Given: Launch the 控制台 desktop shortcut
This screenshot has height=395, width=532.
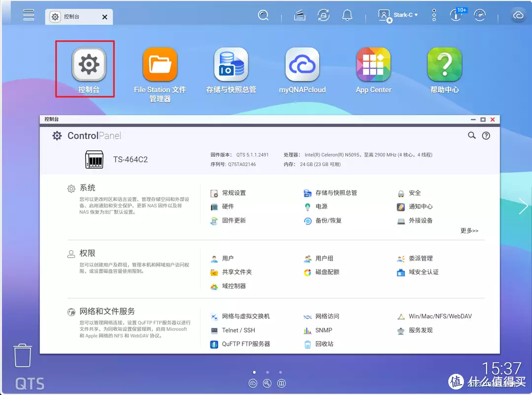Looking at the screenshot, I should coord(89,70).
